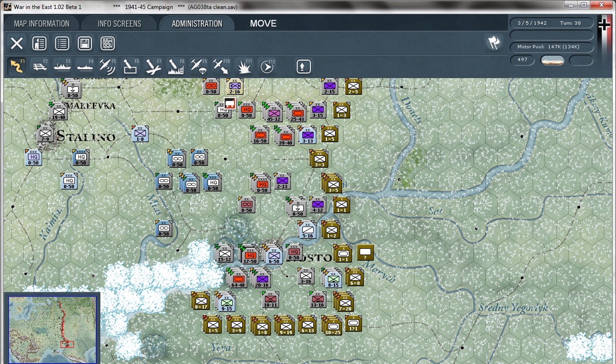Select the Soviet stack labeled 8=17

tap(201, 301)
